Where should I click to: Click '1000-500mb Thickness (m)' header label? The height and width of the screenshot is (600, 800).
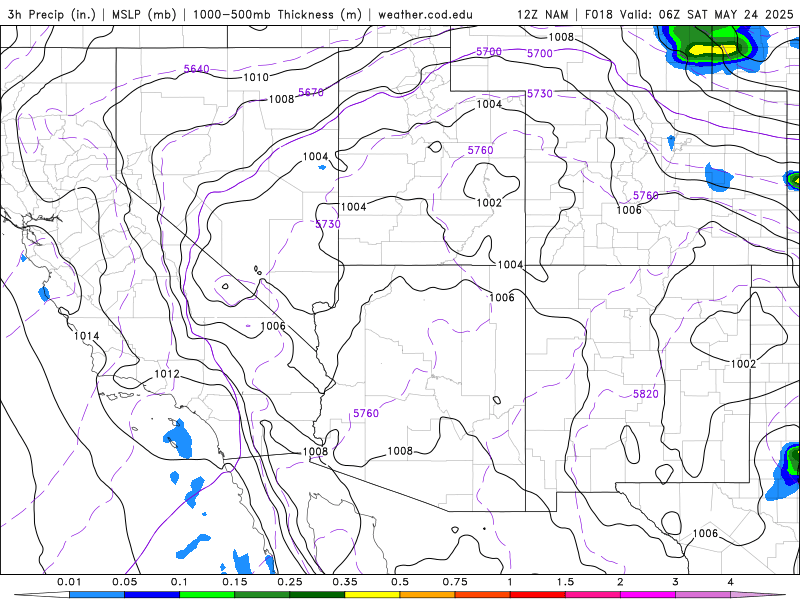pyautogui.click(x=277, y=14)
